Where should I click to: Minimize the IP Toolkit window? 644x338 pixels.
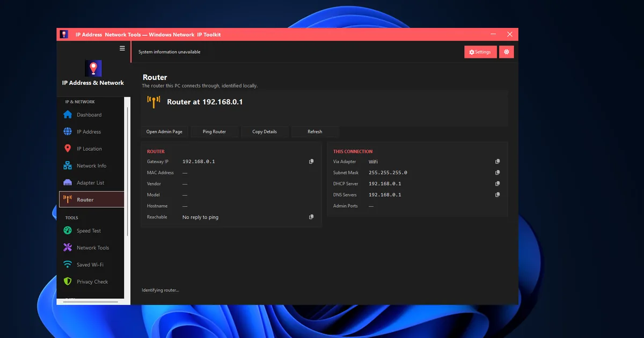click(492, 34)
